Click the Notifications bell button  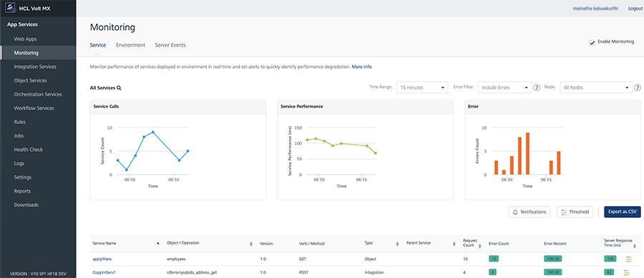[x=529, y=212]
